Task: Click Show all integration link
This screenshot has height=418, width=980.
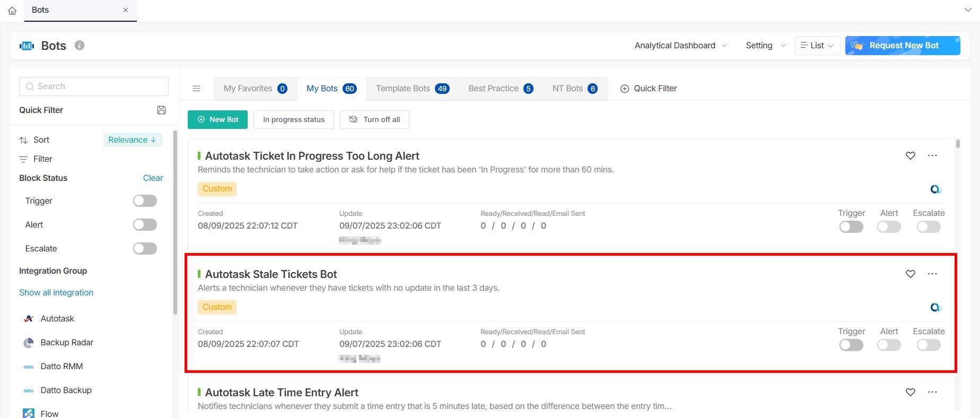Action: pyautogui.click(x=56, y=293)
